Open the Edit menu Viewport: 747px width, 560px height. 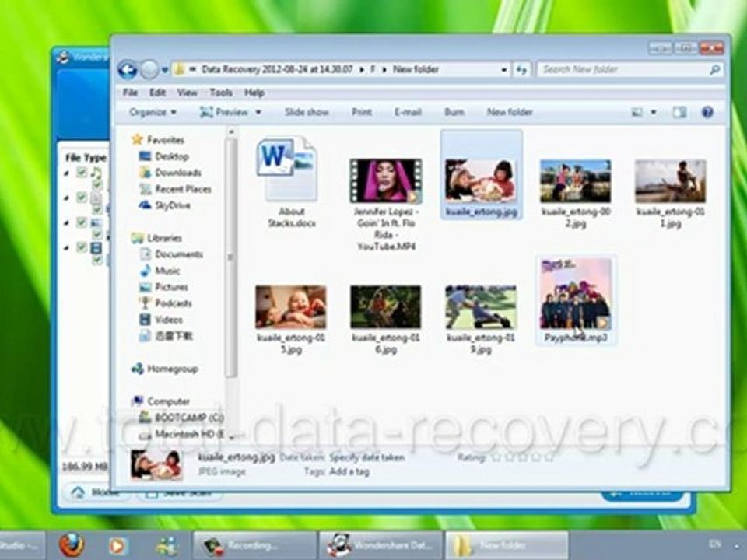tap(157, 93)
